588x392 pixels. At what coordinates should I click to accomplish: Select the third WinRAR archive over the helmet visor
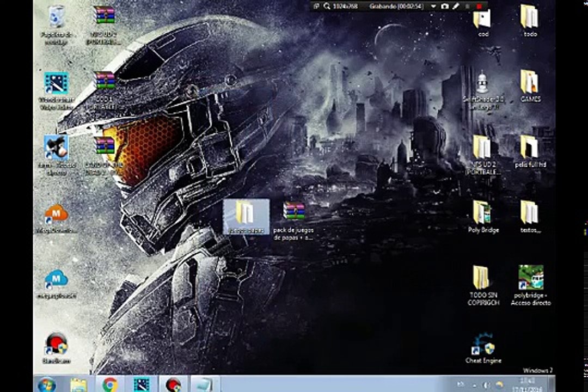click(x=104, y=156)
